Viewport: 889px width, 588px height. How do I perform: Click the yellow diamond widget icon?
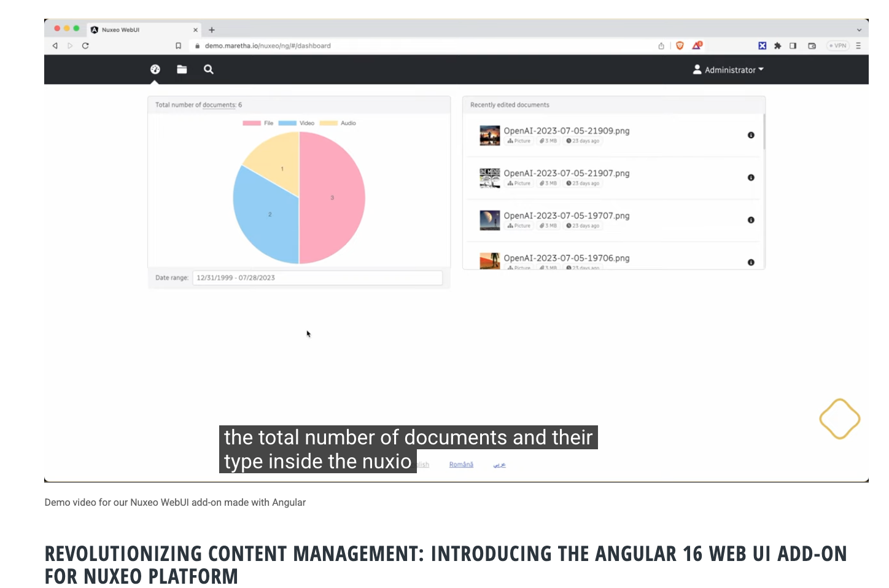pyautogui.click(x=840, y=419)
